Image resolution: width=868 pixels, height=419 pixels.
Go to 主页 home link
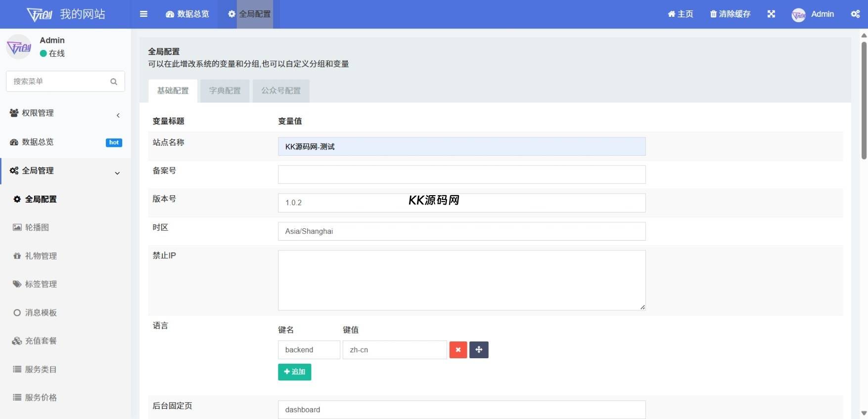681,14
